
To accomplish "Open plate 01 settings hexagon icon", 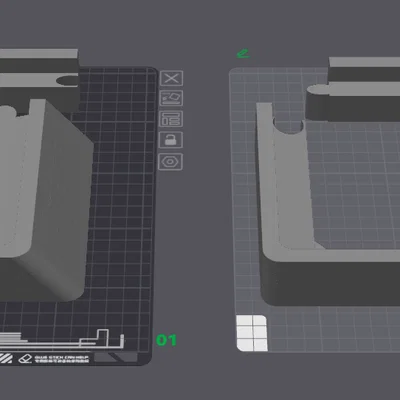I will (x=170, y=162).
